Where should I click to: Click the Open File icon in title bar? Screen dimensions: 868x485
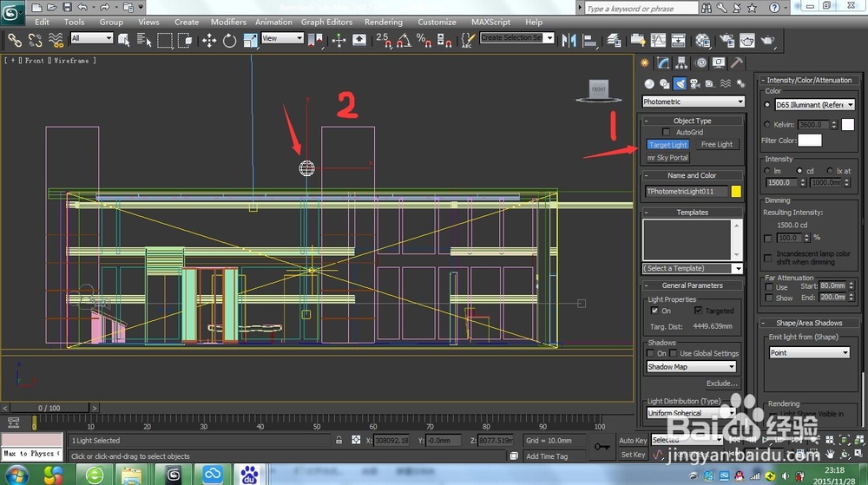(51, 7)
